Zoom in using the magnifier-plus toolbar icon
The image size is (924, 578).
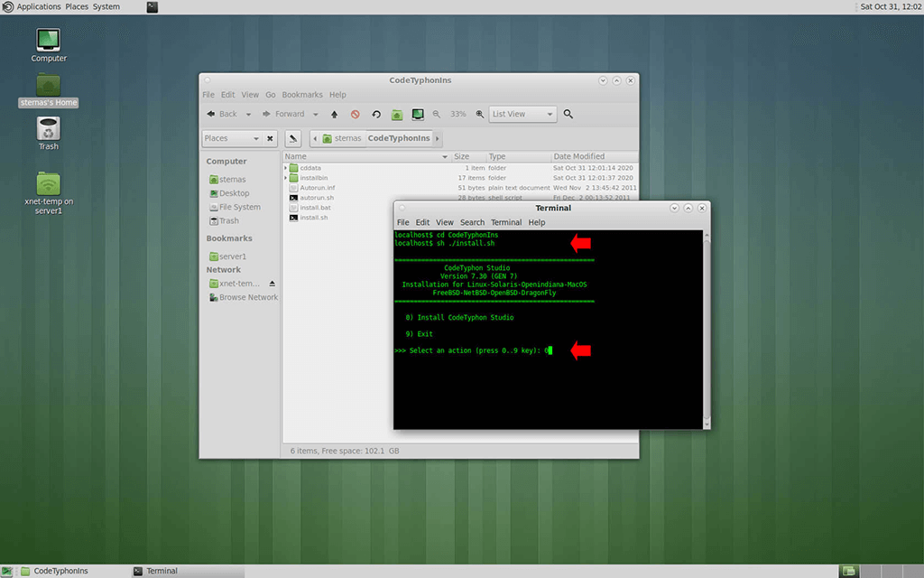[478, 114]
